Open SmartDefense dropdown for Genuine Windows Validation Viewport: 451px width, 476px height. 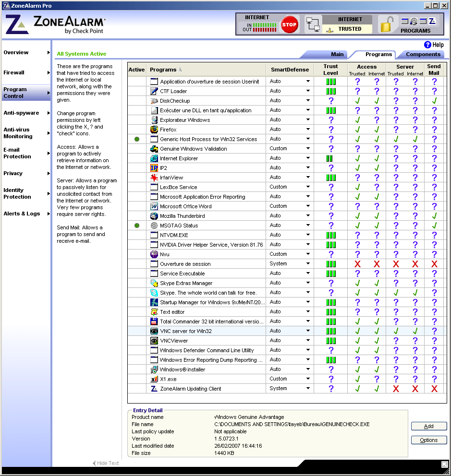click(308, 148)
